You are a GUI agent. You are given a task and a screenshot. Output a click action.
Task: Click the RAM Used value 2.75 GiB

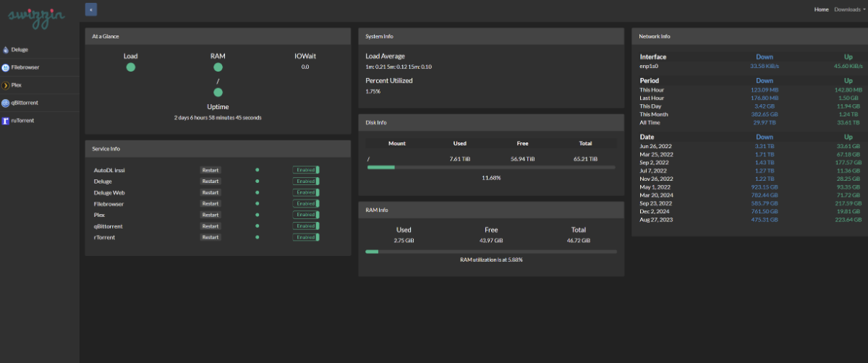click(404, 240)
